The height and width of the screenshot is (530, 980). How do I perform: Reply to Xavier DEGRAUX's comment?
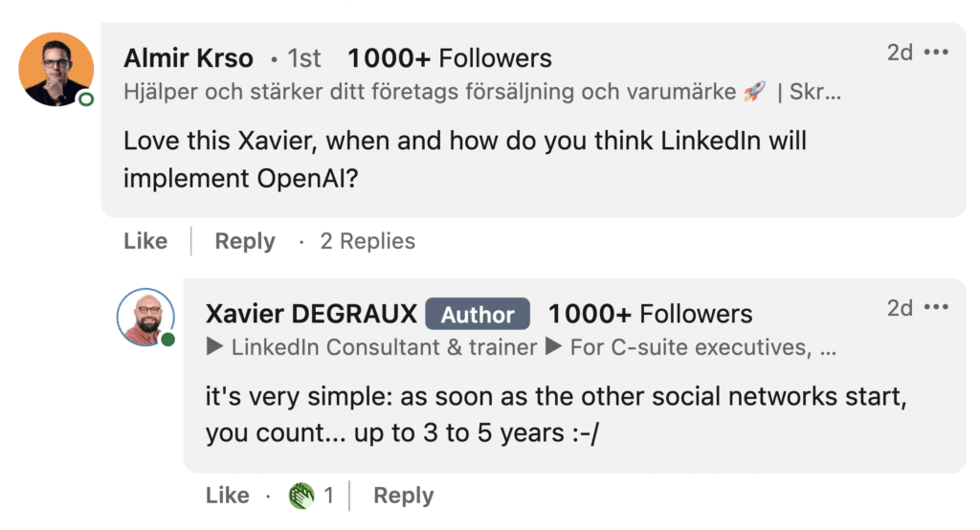(x=403, y=496)
